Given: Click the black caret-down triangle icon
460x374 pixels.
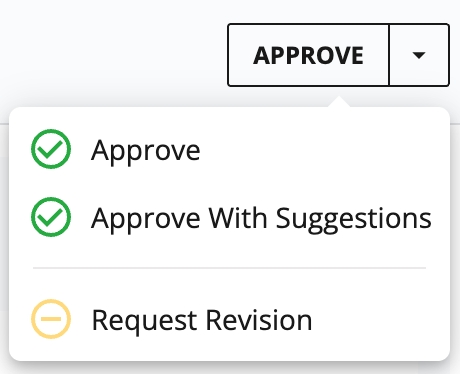Looking at the screenshot, I should click(x=419, y=55).
